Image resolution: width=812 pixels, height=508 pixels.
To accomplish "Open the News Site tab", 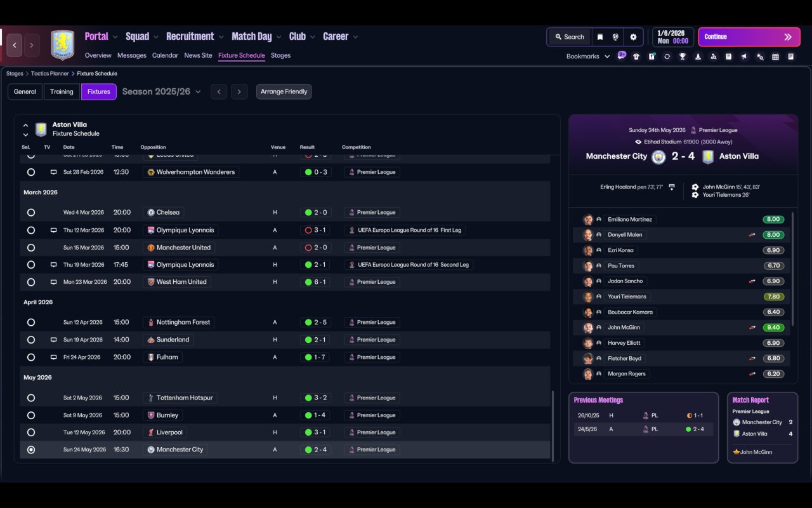I will [198, 55].
